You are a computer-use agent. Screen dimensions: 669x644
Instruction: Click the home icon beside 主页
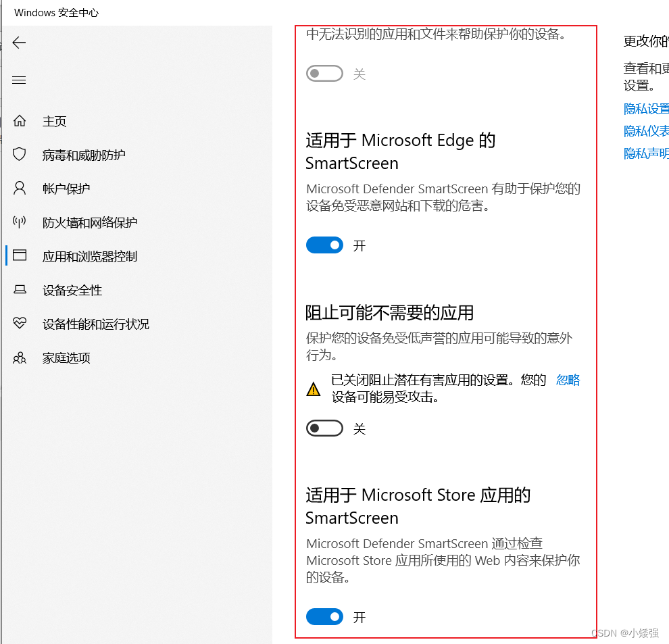coord(20,121)
